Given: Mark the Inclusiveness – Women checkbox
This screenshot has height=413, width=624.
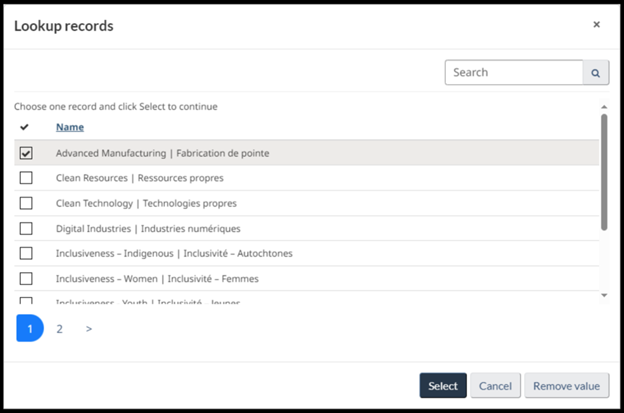Looking at the screenshot, I should click(26, 278).
